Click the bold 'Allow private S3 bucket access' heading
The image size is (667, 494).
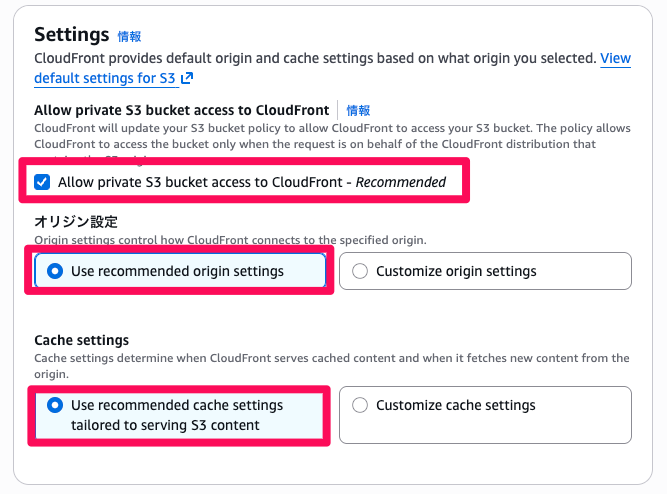(182, 110)
